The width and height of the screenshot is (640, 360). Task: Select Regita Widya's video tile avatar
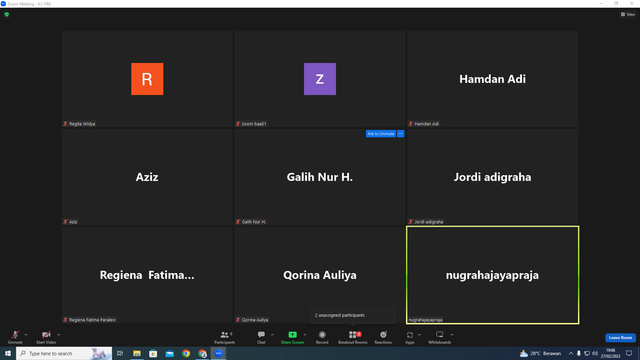[x=147, y=79]
